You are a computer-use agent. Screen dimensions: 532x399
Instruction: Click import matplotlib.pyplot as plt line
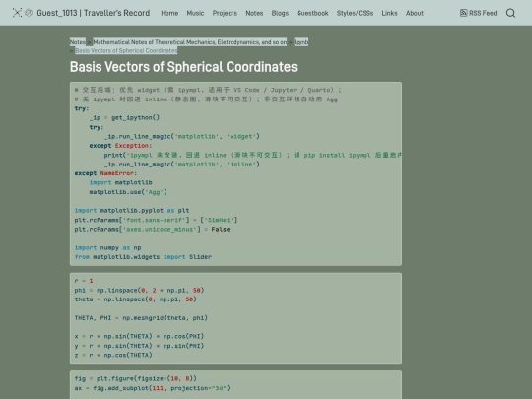(x=132, y=211)
